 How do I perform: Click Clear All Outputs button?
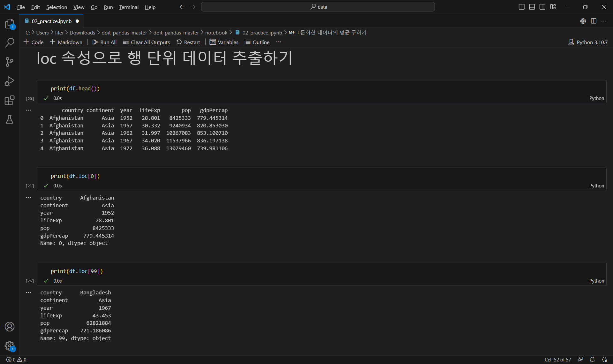coord(147,42)
